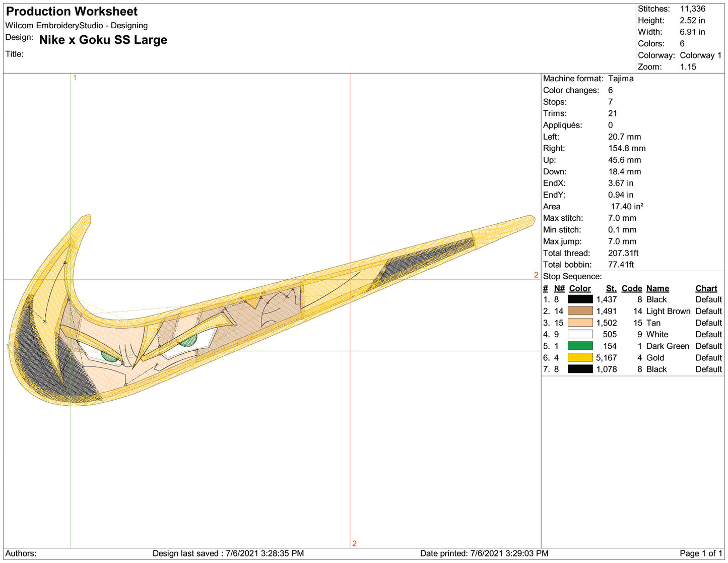This screenshot has height=563, width=728.
Task: Click the Gold color swatch
Action: pyautogui.click(x=580, y=357)
